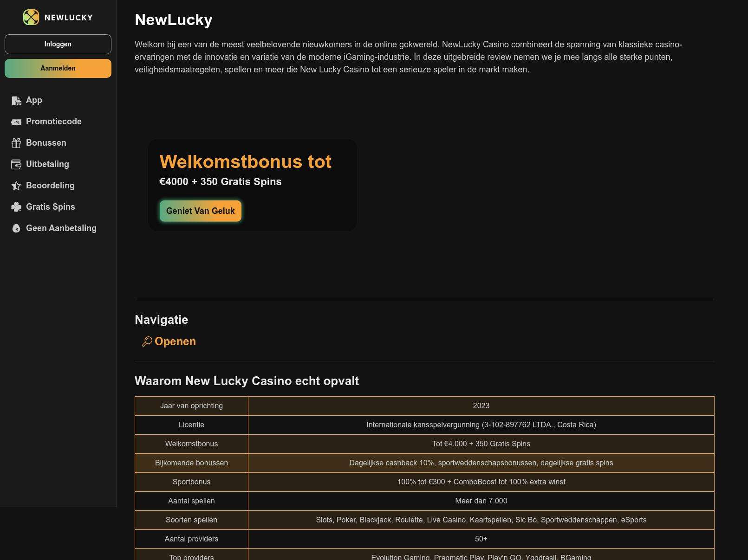Click the Aantal providers row label
The height and width of the screenshot is (560, 748).
(192, 539)
